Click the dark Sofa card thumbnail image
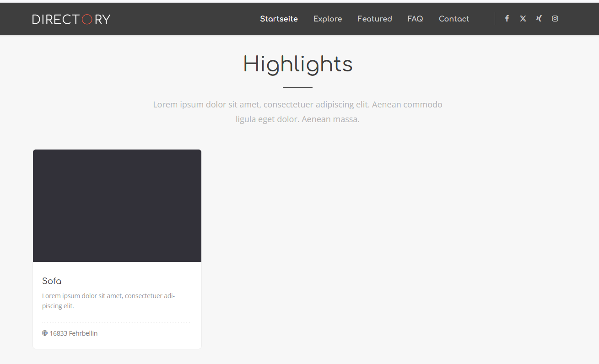 (x=117, y=206)
